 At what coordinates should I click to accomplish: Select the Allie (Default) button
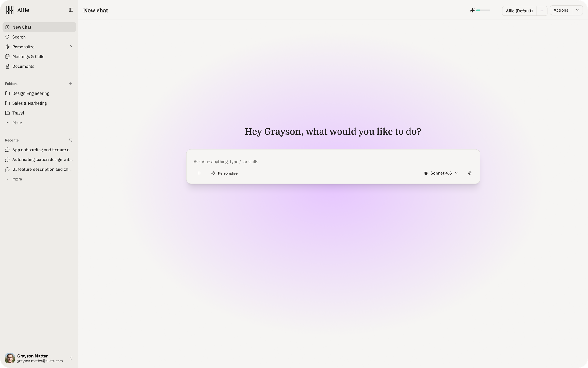[x=519, y=11]
